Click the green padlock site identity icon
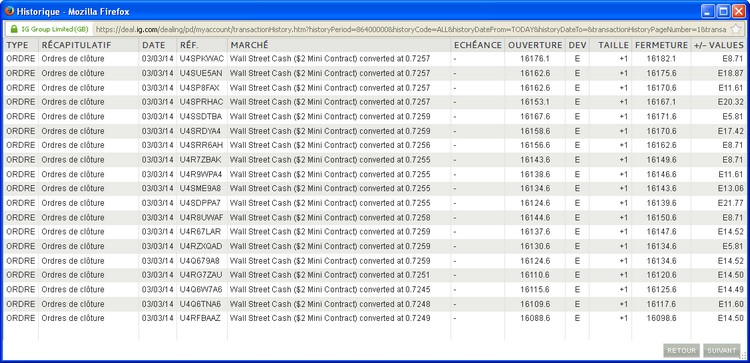The image size is (750, 363). click(x=14, y=29)
